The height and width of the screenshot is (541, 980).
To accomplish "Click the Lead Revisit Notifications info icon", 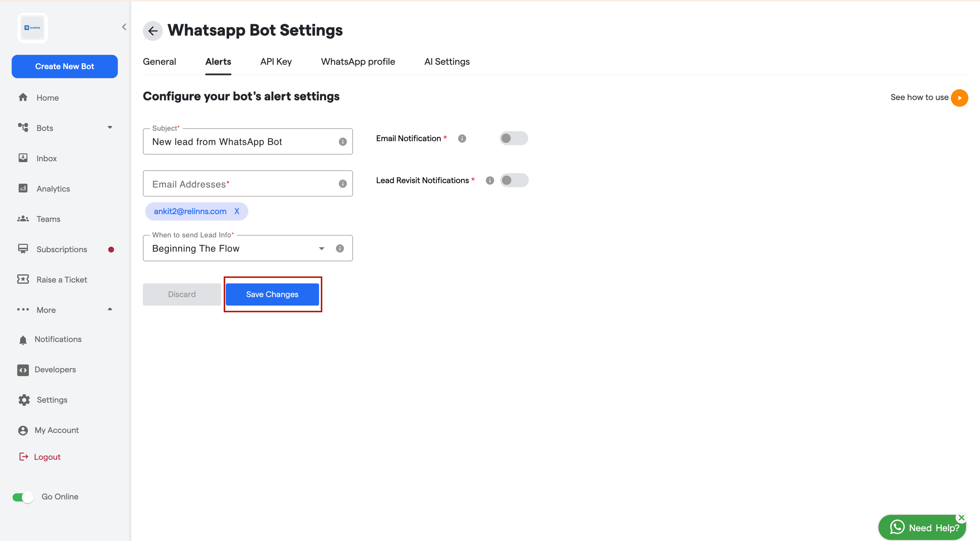I will pyautogui.click(x=490, y=180).
